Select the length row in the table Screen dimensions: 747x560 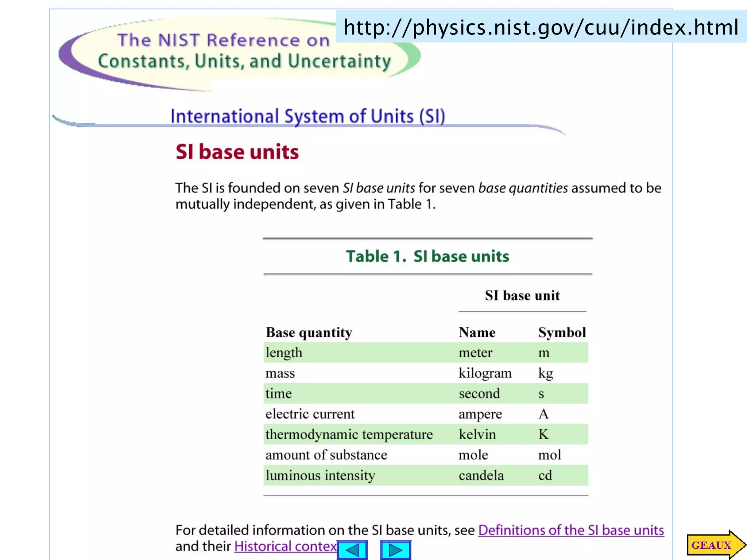pyautogui.click(x=284, y=353)
